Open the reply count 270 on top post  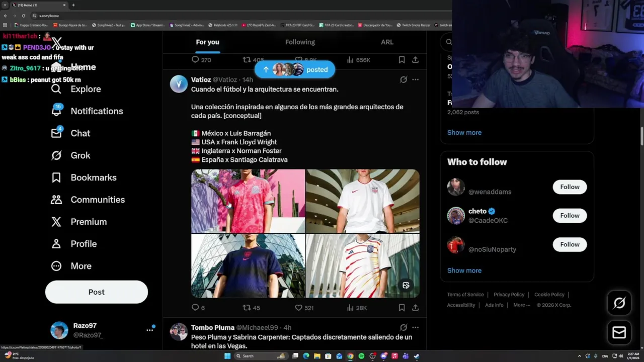click(x=201, y=60)
